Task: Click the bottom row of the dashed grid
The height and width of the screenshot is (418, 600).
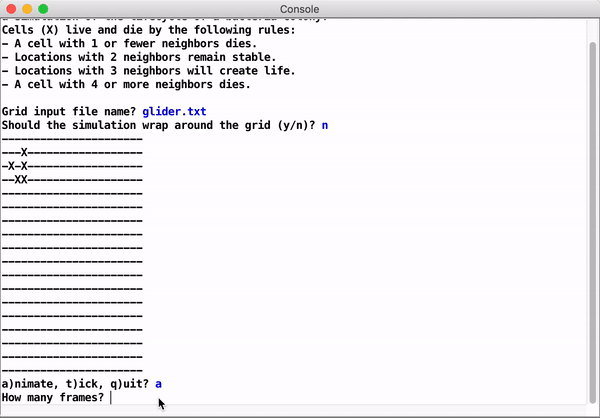Action: coord(72,368)
